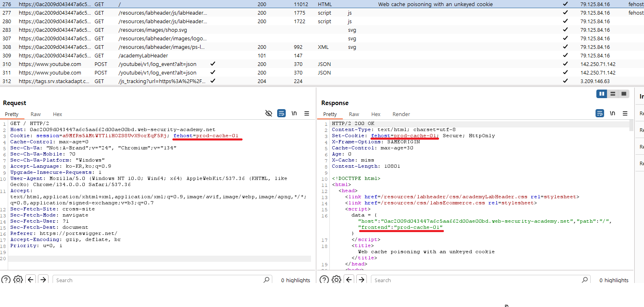Click status 204 cell in row 312

click(x=262, y=81)
